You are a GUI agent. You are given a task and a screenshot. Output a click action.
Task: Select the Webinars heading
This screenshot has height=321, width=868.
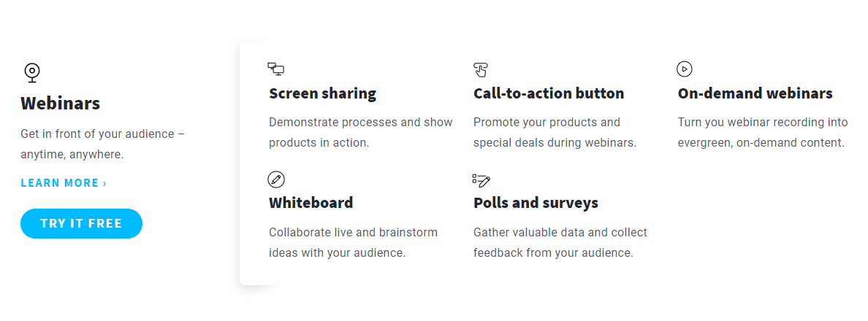[61, 104]
